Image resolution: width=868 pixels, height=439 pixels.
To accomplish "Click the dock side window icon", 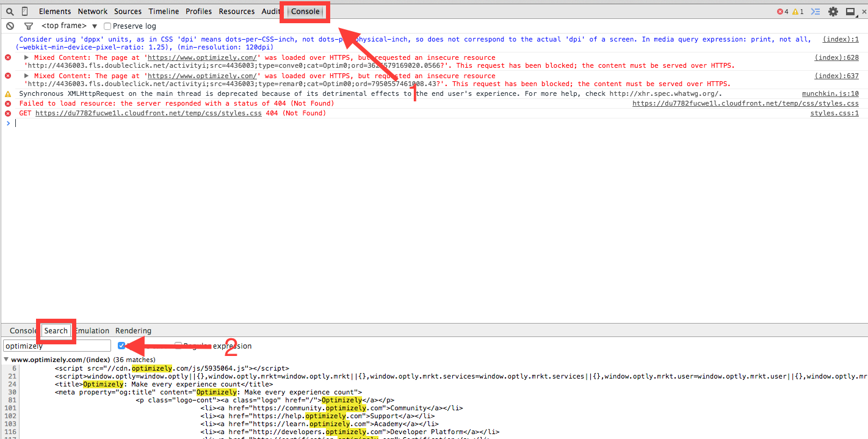I will click(850, 12).
